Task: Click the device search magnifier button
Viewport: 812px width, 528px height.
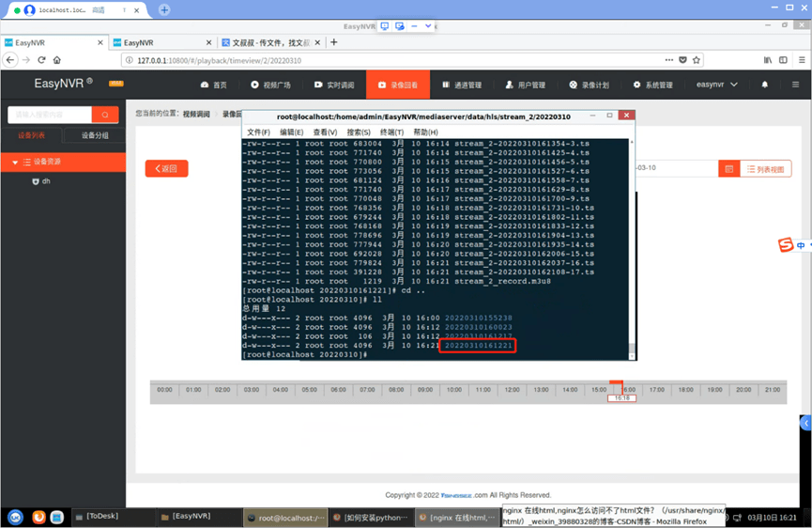Action: pyautogui.click(x=105, y=115)
